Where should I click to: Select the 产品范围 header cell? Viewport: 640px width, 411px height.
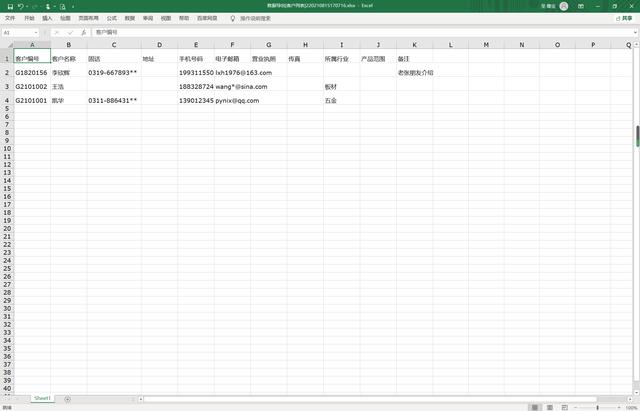tap(378, 56)
